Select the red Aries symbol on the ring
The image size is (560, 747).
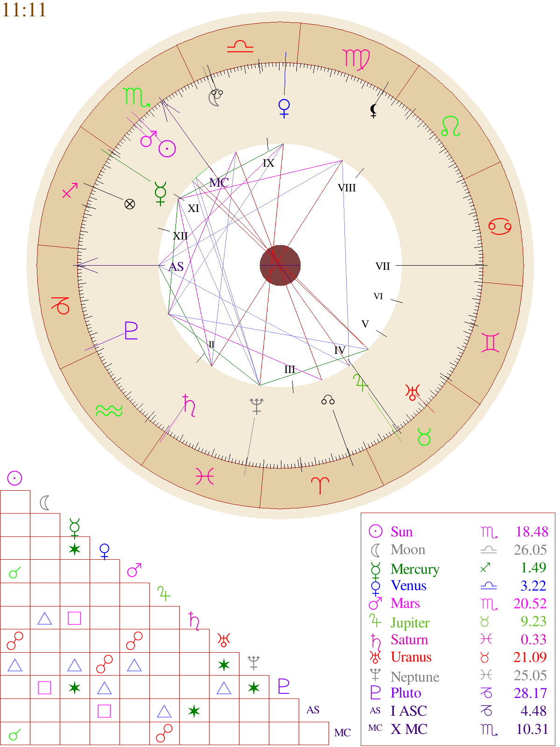[x=320, y=485]
